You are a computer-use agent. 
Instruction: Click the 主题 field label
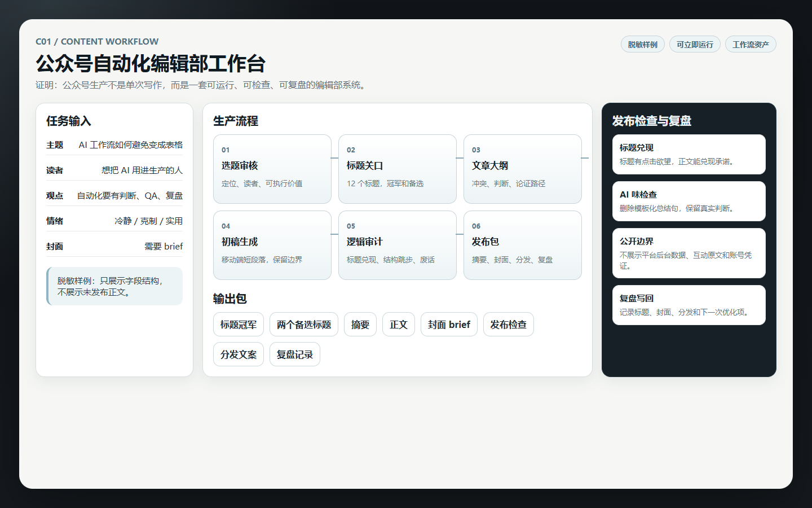(55, 145)
